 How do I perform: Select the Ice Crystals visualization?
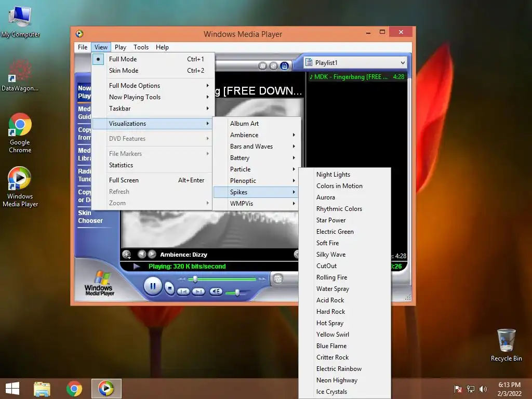click(345, 392)
